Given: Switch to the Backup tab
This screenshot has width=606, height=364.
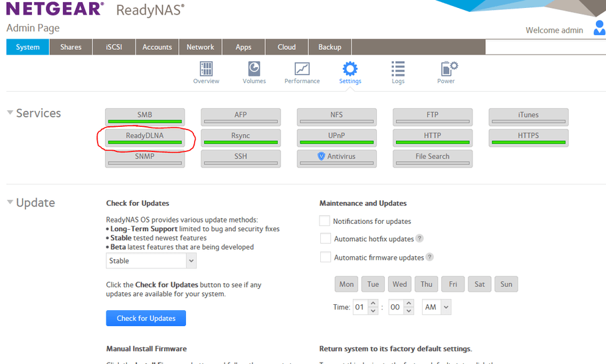Looking at the screenshot, I should tap(330, 47).
